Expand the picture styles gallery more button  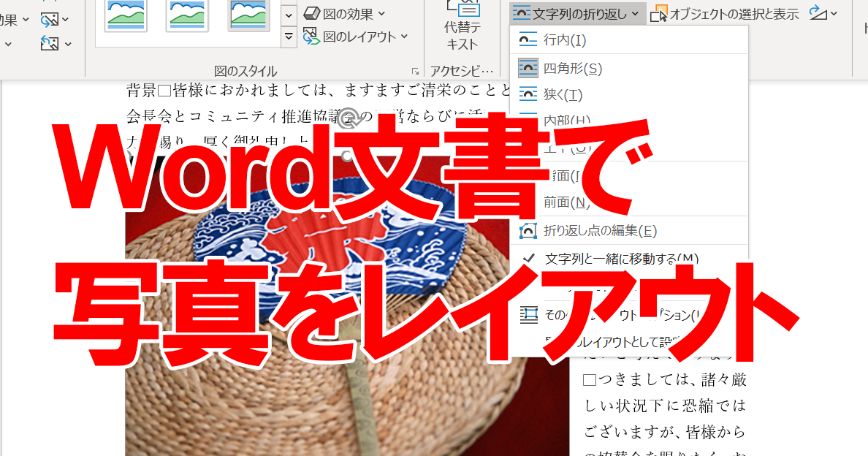(x=289, y=37)
